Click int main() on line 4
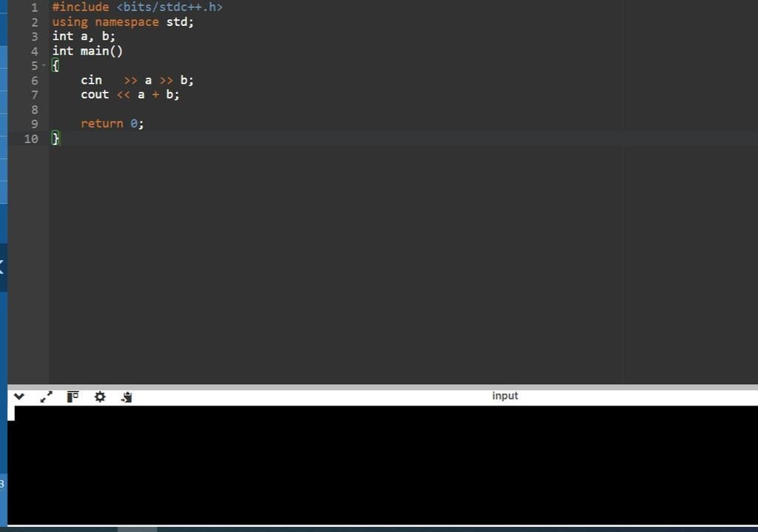Viewport: 758px width, 532px height. (x=87, y=51)
